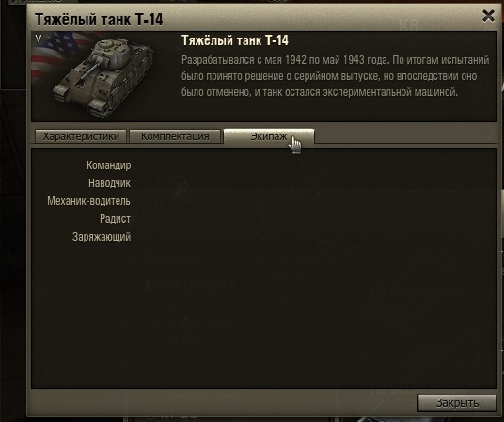The width and height of the screenshot is (504, 422).
Task: Click the Закрыть button
Action: [457, 402]
